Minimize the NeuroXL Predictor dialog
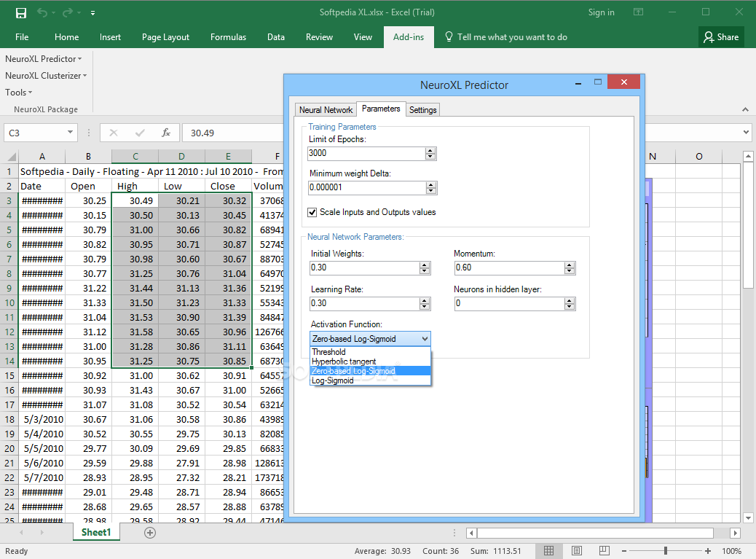 pos(578,83)
